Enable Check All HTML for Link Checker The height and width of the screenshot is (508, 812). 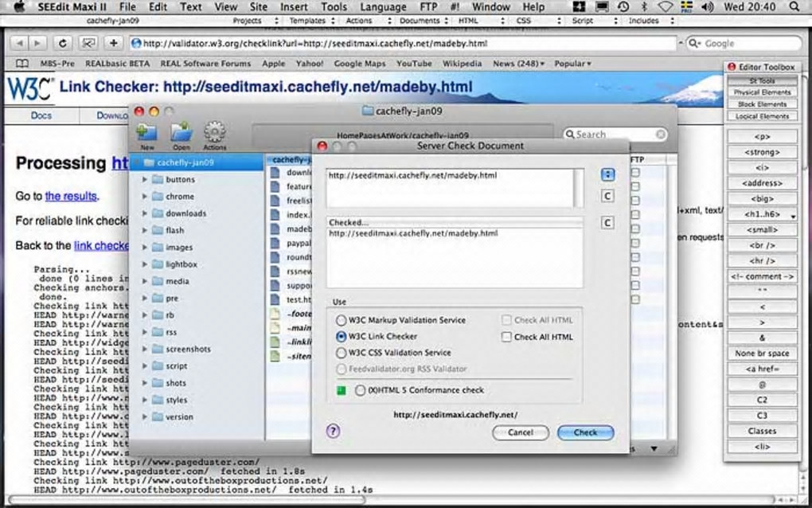pos(506,337)
